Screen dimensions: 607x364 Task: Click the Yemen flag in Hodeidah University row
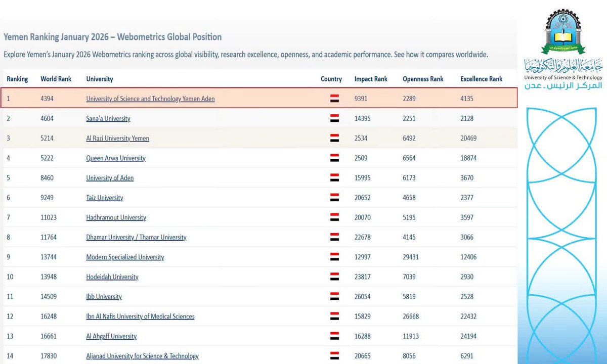click(x=334, y=277)
